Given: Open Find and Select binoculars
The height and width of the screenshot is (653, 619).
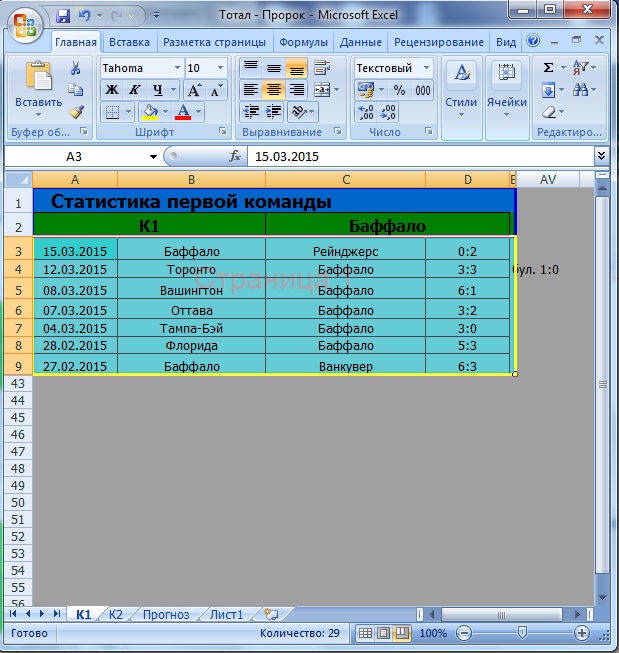Looking at the screenshot, I should pos(580,90).
